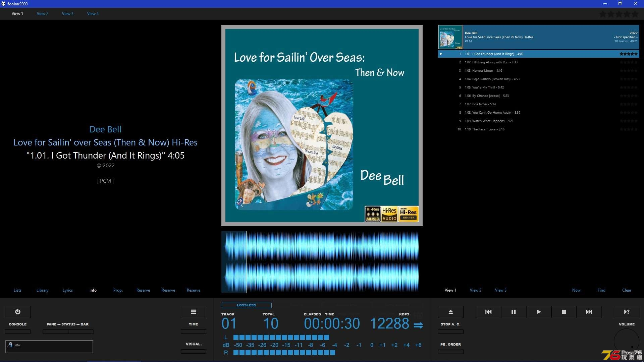Click the first Reserve tab
This screenshot has height=362, width=644.
[143, 290]
